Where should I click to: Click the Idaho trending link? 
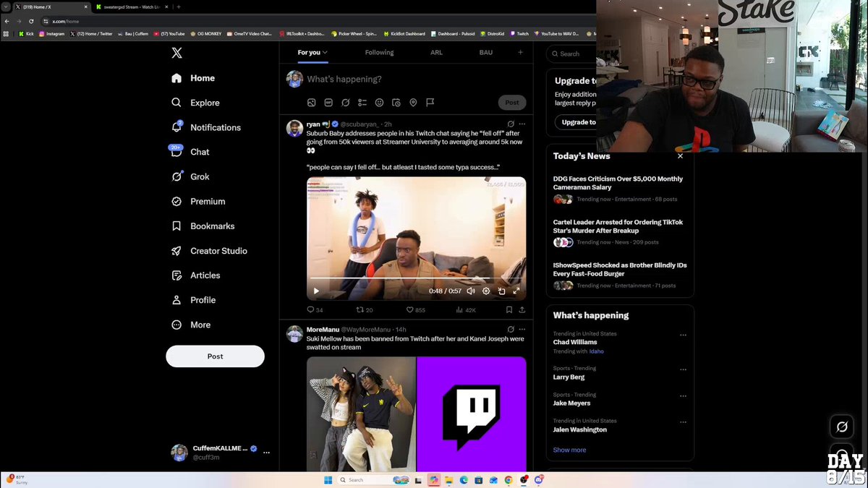click(597, 351)
